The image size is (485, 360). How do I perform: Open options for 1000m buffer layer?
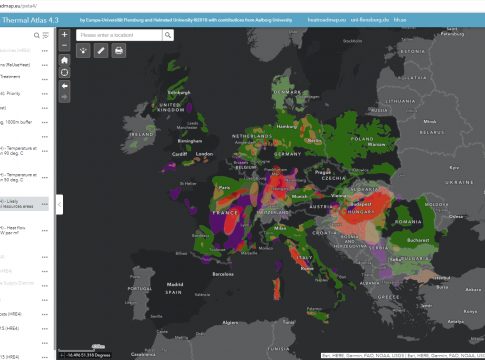(45, 122)
